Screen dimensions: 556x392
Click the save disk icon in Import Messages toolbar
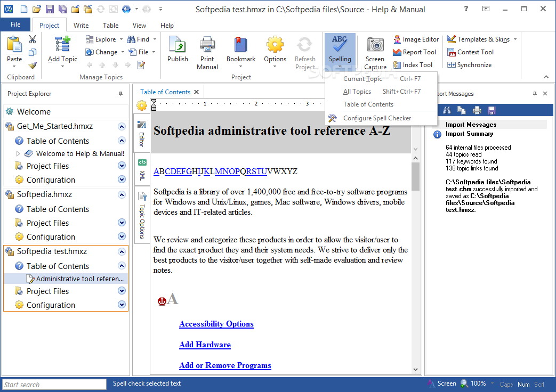tap(491, 110)
